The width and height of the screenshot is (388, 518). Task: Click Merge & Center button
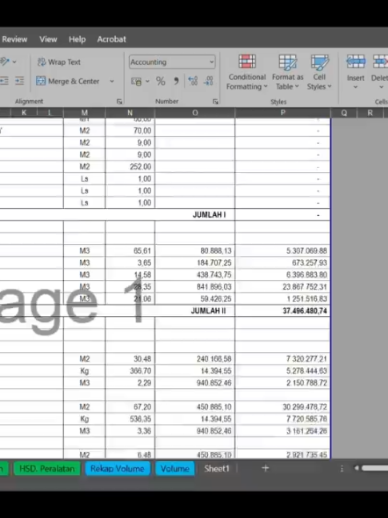point(68,81)
